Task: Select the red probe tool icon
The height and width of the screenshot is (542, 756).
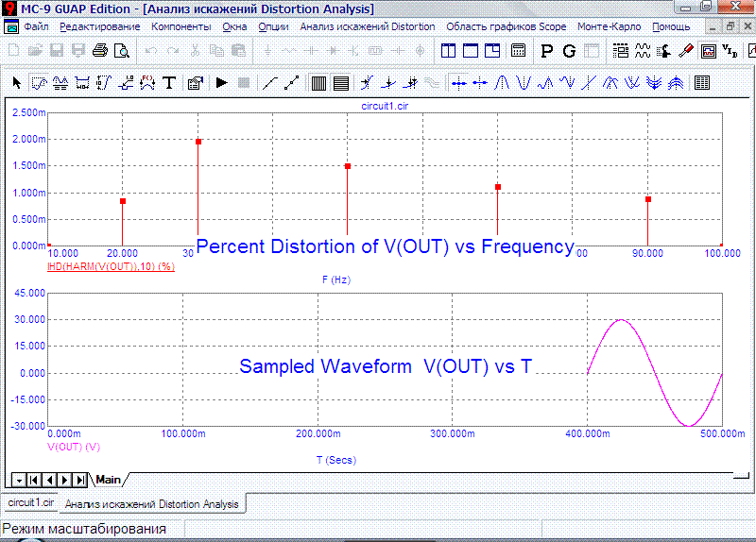Action: coord(686,51)
